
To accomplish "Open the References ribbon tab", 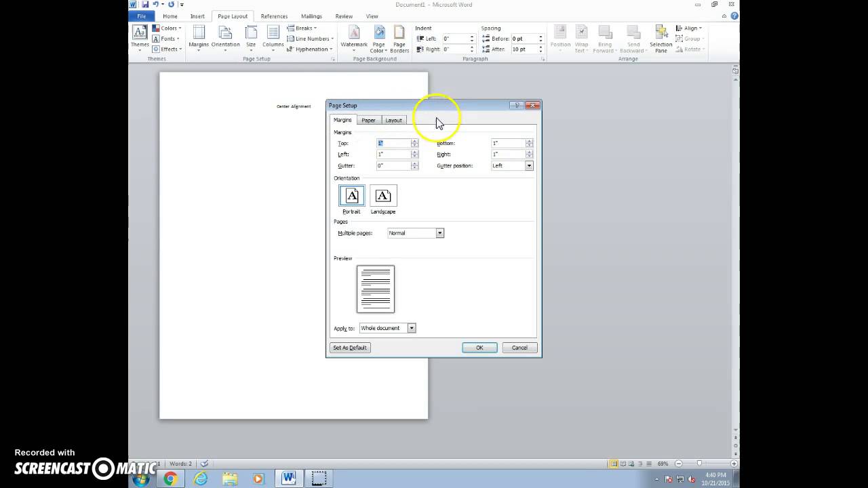I will pos(274,16).
